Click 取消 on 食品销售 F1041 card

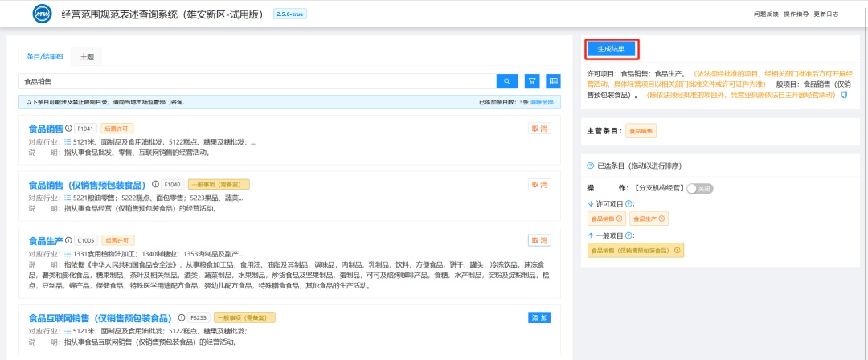(x=540, y=129)
